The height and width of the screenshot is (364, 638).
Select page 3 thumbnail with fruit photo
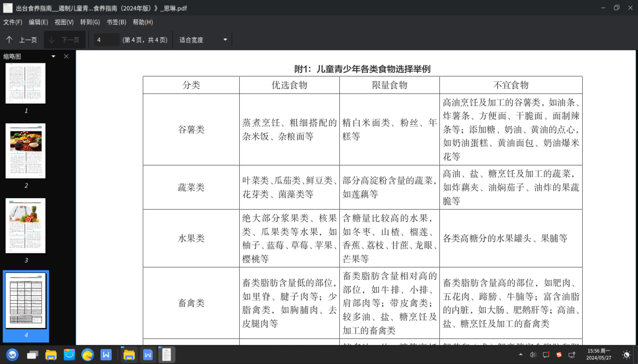(x=26, y=225)
